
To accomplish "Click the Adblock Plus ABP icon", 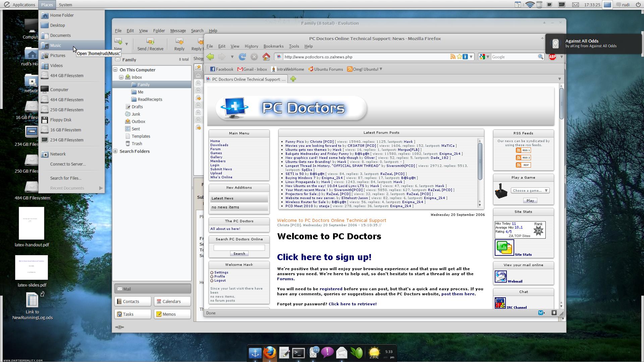I will coord(552,57).
